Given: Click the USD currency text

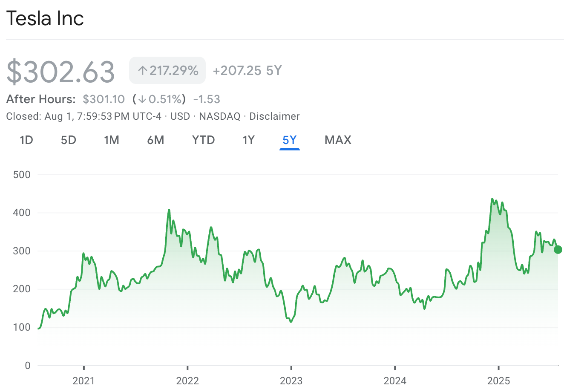Looking at the screenshot, I should click(180, 116).
